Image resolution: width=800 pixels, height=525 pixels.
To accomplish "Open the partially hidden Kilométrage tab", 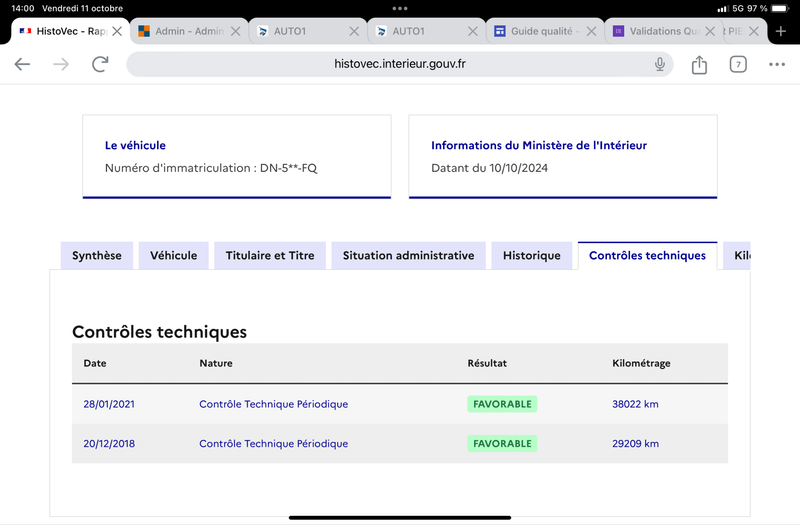I will (737, 256).
